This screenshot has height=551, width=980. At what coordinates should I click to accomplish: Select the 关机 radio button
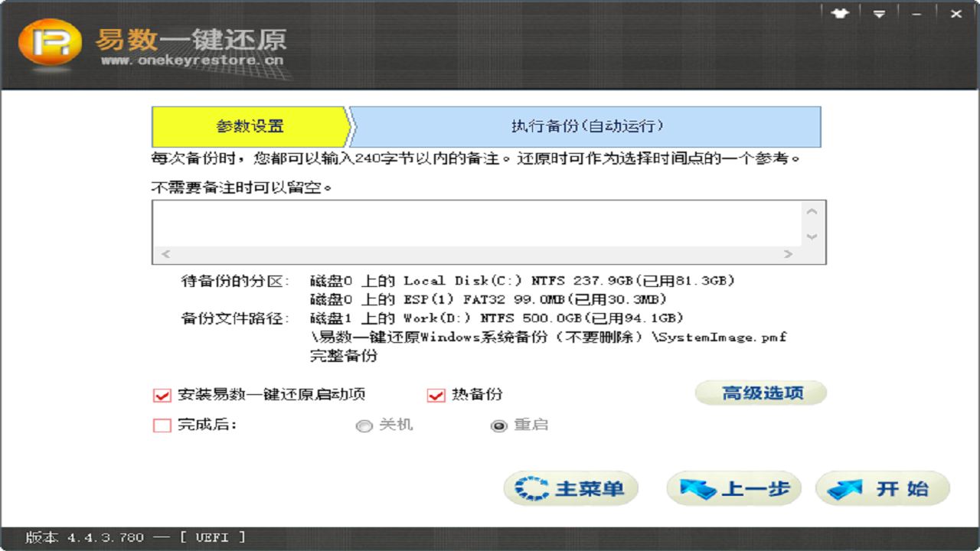(x=364, y=426)
